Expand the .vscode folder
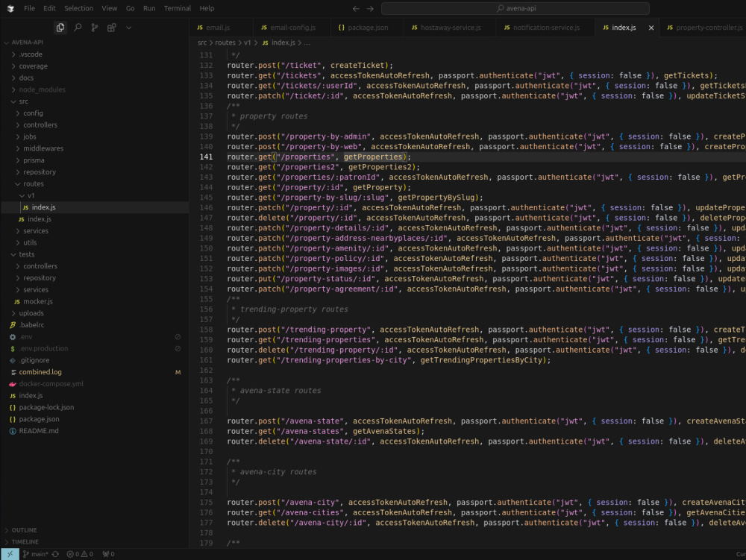This screenshot has height=560, width=746. (95, 54)
